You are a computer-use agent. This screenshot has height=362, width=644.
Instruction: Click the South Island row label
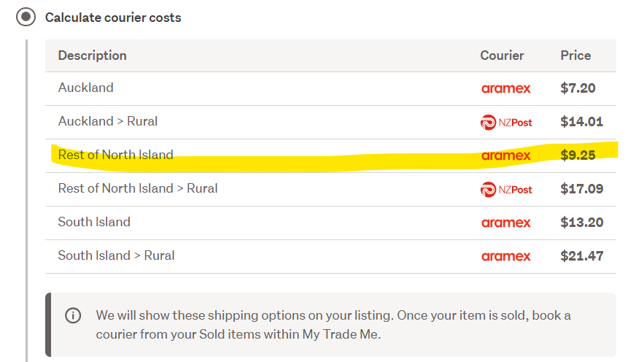pyautogui.click(x=94, y=222)
